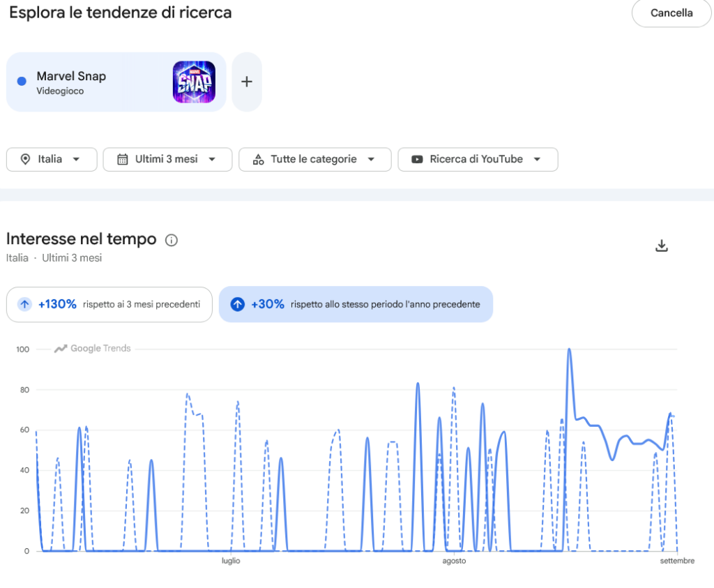Click the Cancella button

click(671, 13)
